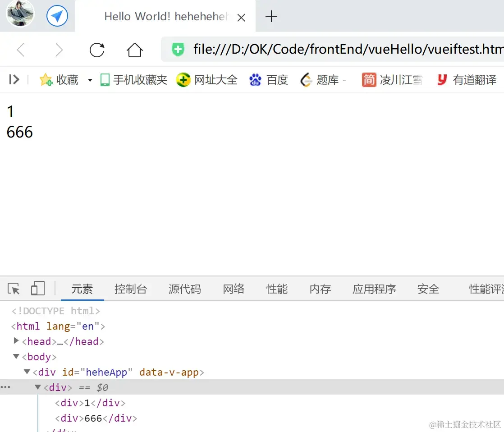Image resolution: width=504 pixels, height=432 pixels.
Task: Collapse the body node
Action: [x=16, y=356]
